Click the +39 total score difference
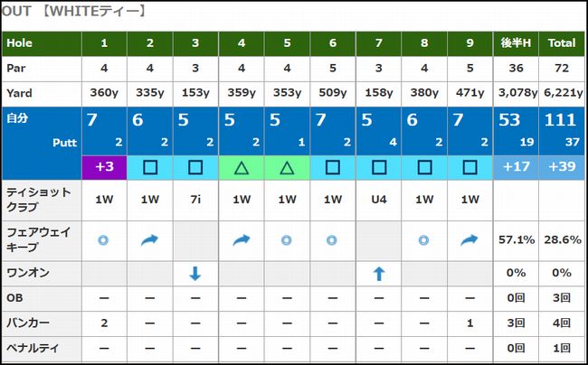 (562, 167)
